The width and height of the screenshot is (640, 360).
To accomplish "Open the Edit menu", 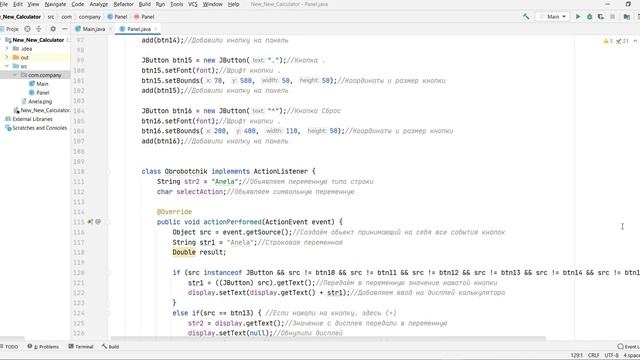I will point(18,4).
